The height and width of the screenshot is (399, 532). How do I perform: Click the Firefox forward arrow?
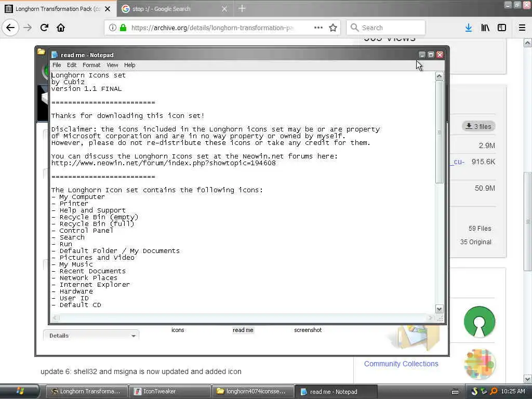pyautogui.click(x=28, y=28)
